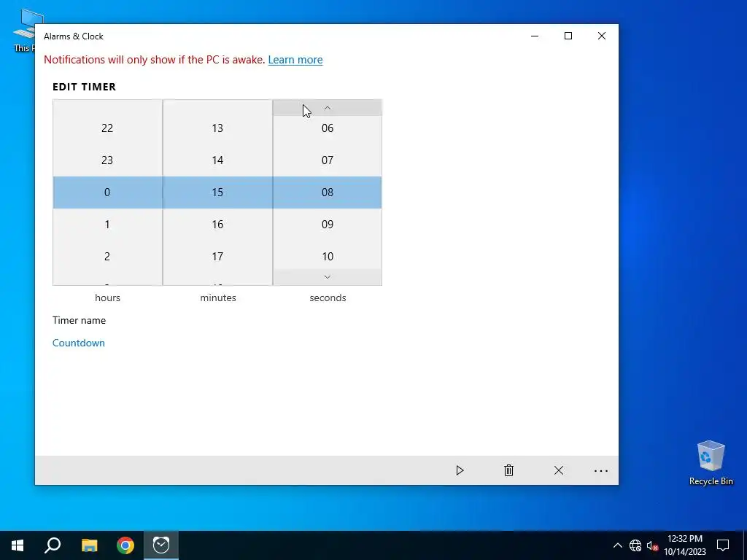This screenshot has height=560, width=747.
Task: Open the Windows Start menu
Action: click(x=18, y=545)
